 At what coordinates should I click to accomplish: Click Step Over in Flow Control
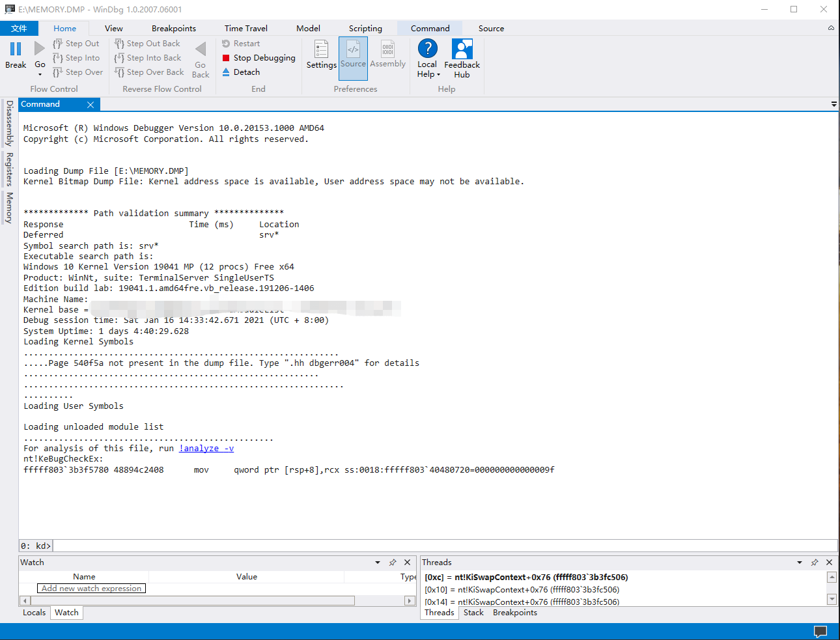[x=78, y=72]
